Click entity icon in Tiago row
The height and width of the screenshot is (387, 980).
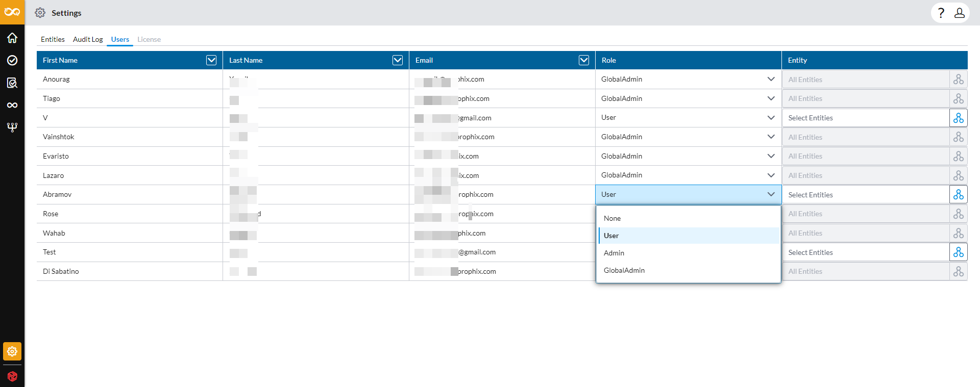pos(959,98)
